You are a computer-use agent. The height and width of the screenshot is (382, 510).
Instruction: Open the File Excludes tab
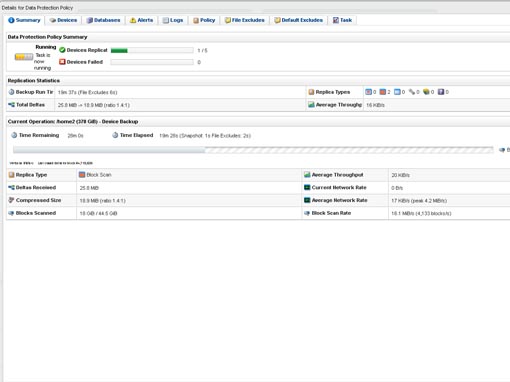pos(244,20)
